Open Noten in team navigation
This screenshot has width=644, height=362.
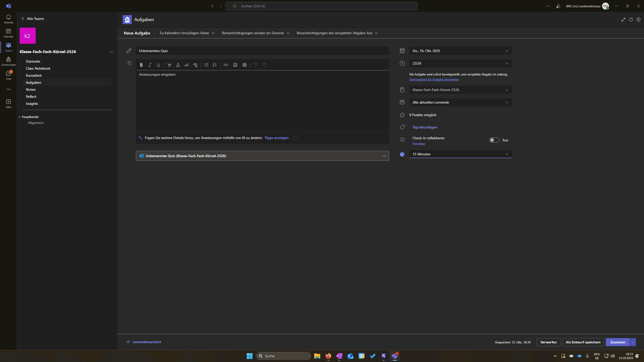[31, 89]
